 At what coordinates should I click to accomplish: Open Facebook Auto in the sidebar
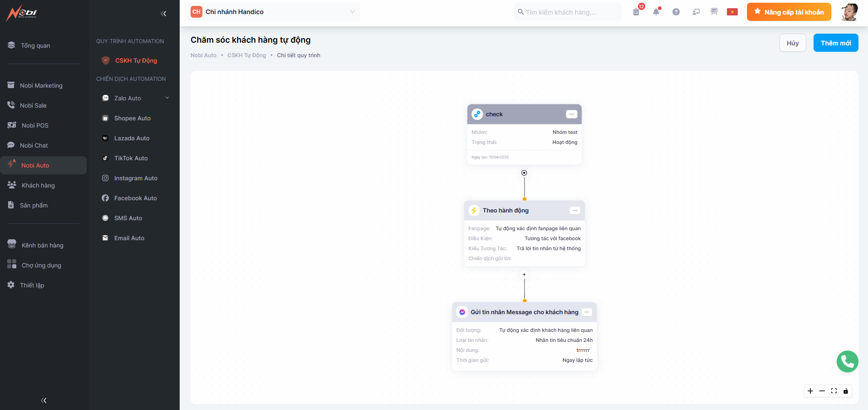(135, 198)
